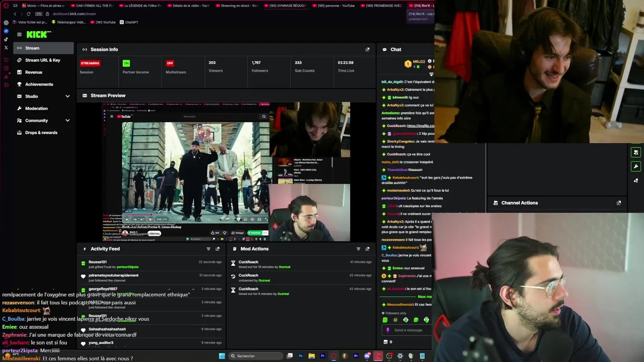Switch to CAN I FINISH ALL THE tab
The width and height of the screenshot is (644, 362).
[92, 6]
